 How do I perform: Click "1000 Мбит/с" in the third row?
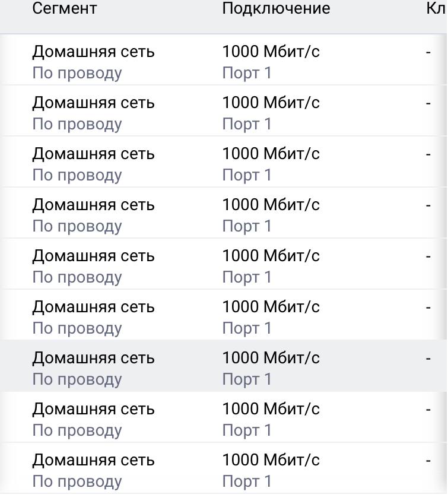tap(271, 154)
